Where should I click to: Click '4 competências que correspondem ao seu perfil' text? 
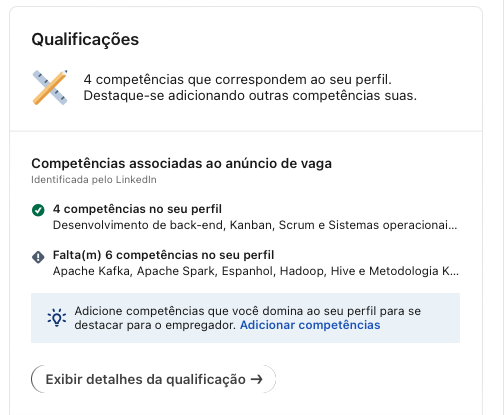pos(237,80)
